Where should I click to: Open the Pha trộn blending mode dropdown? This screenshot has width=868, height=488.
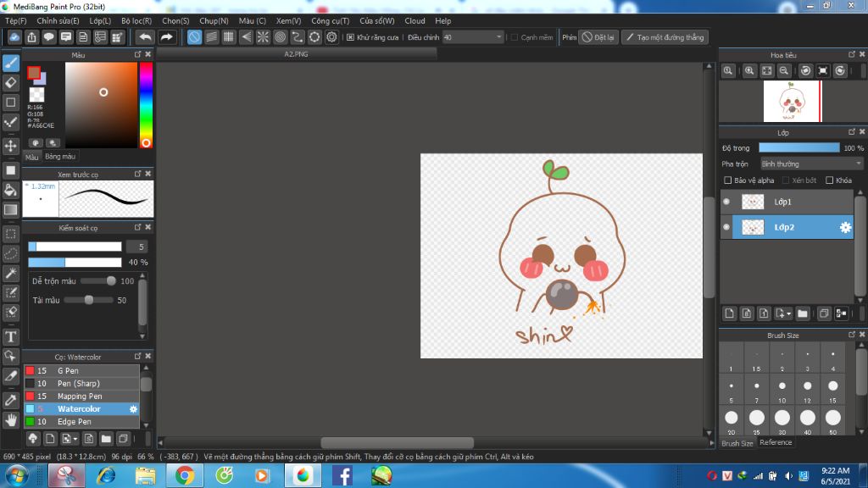pyautogui.click(x=811, y=164)
